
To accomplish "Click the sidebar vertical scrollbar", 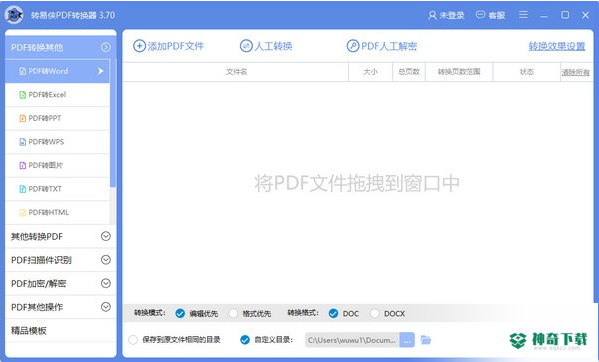I will (113, 122).
